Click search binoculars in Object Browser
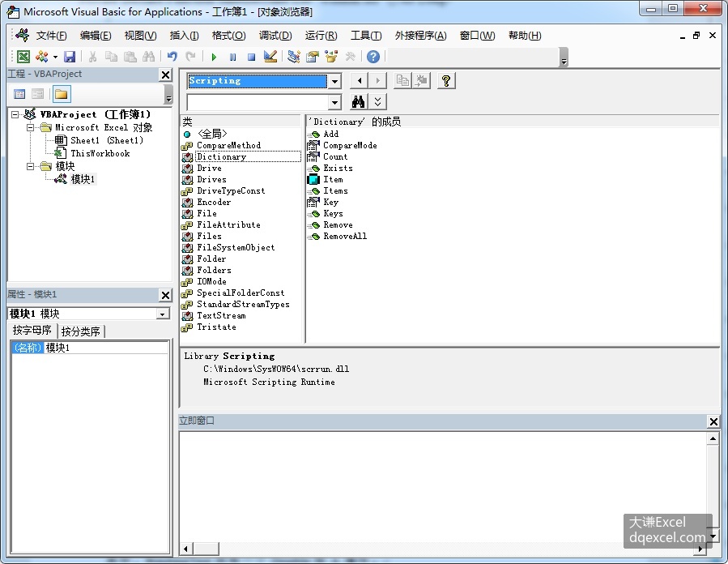The image size is (728, 564). coord(358,102)
